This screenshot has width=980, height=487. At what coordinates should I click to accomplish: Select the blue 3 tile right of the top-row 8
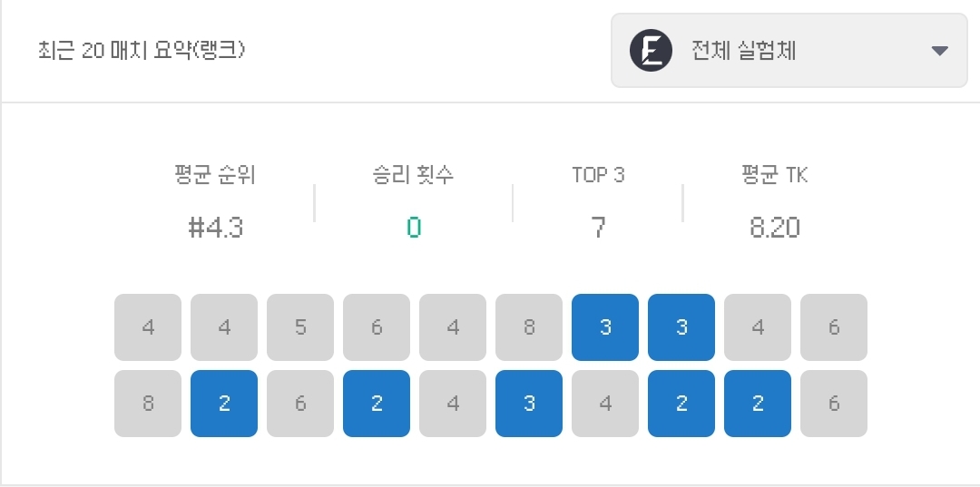point(605,327)
